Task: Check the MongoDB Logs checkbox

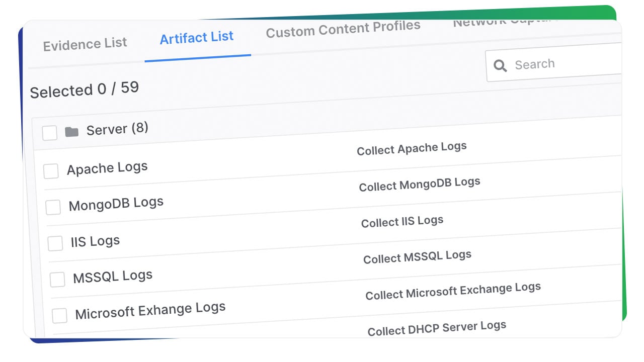Action: click(x=53, y=207)
